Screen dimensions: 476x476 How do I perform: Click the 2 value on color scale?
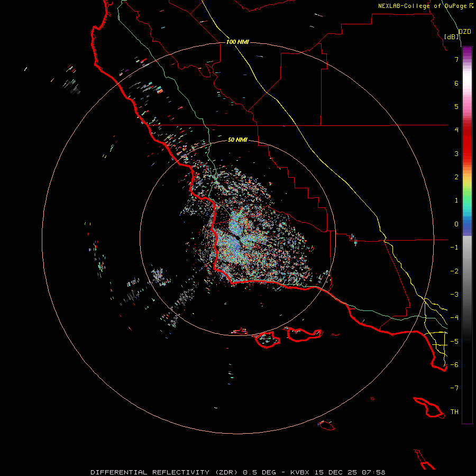(x=456, y=177)
